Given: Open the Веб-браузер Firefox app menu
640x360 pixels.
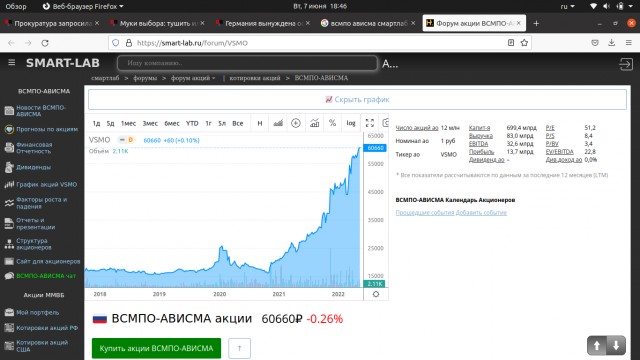Looking at the screenshot, I should tap(83, 6).
